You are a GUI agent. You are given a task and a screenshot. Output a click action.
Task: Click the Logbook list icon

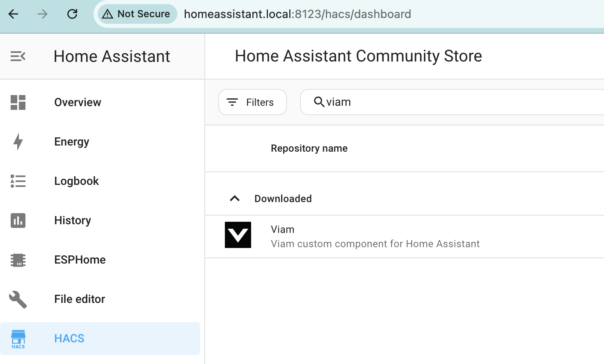[18, 181]
